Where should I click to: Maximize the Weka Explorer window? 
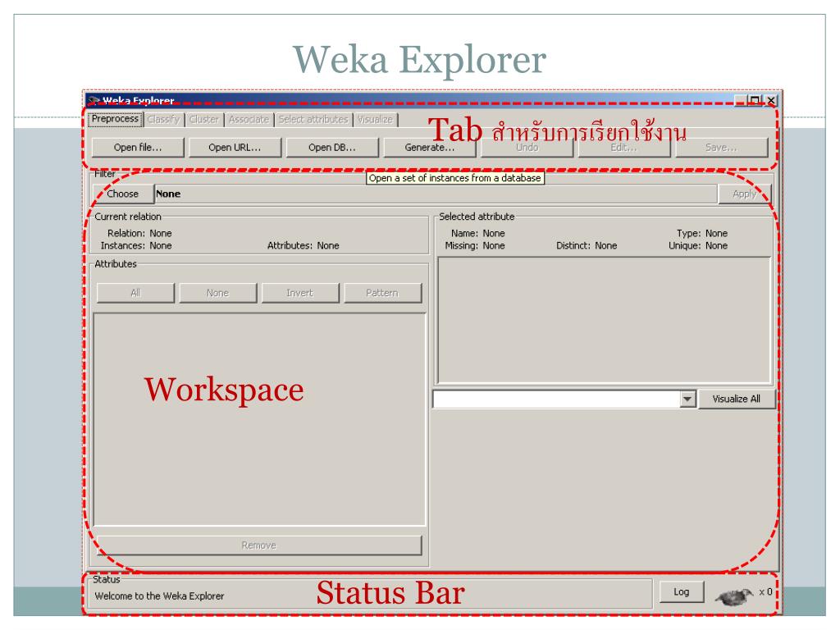pos(755,101)
